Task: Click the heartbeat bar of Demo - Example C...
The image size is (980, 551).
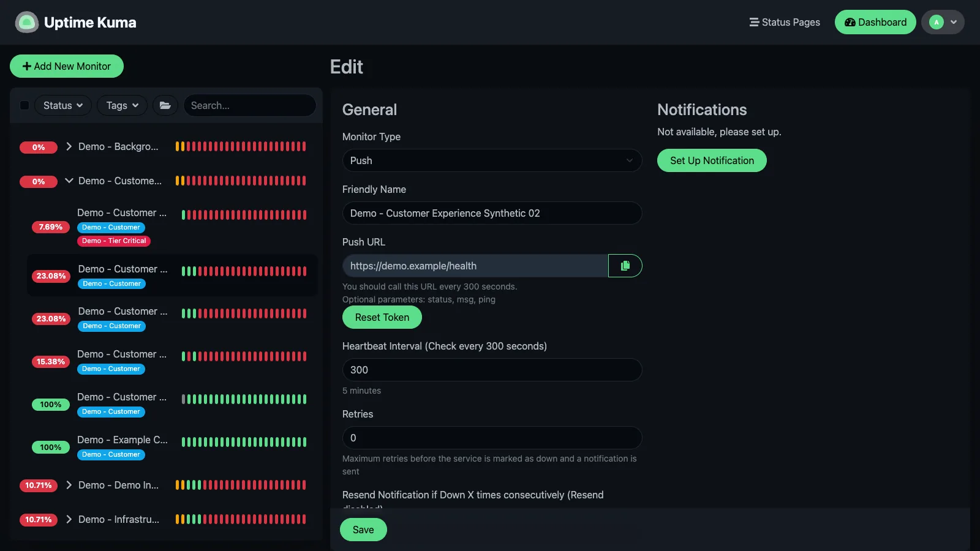Action: click(244, 442)
